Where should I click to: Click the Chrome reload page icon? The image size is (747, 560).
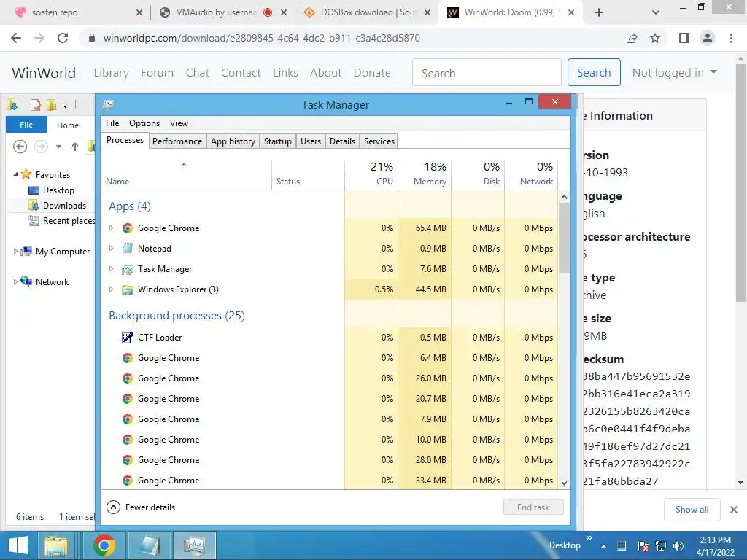pyautogui.click(x=63, y=38)
